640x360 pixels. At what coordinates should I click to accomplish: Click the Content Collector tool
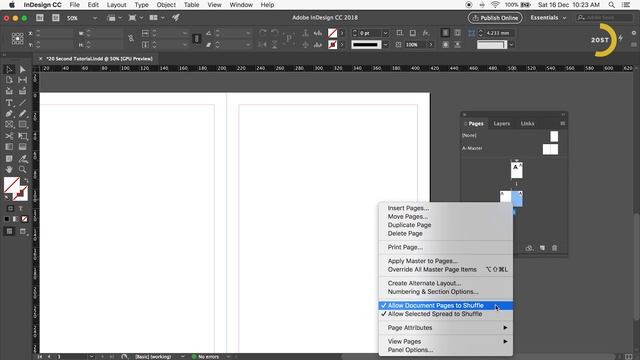pos(9,91)
